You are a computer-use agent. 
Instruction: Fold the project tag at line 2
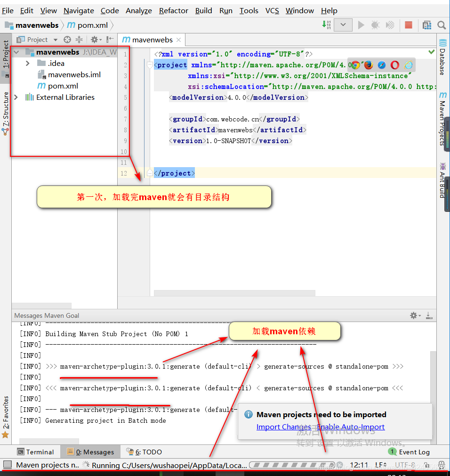click(x=150, y=65)
